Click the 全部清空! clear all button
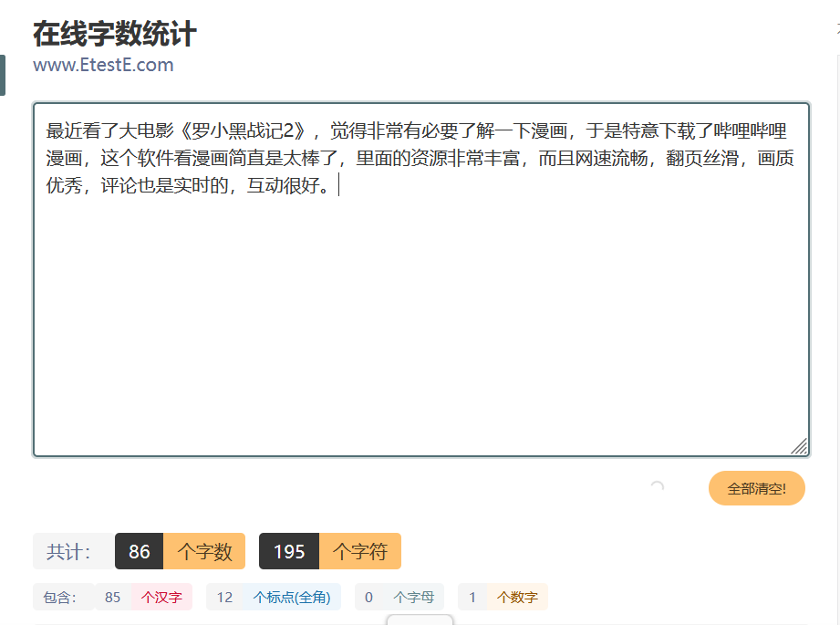840x625 pixels. (756, 488)
